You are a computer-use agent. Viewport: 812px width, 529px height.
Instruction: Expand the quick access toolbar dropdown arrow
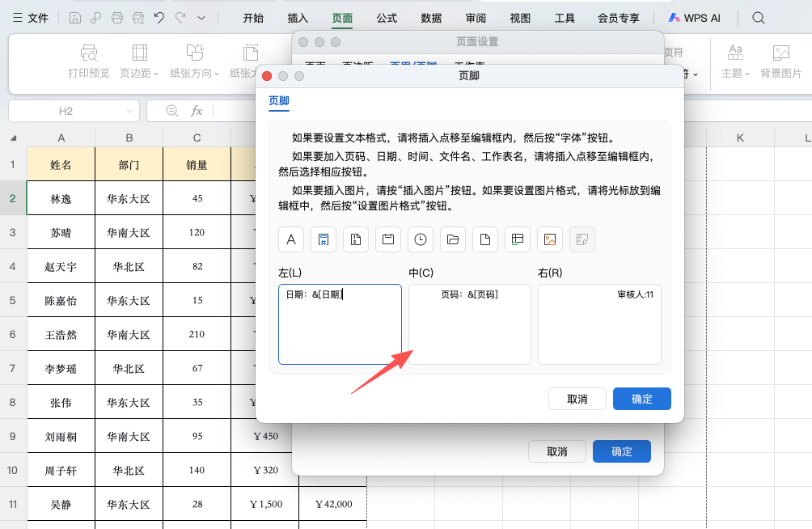201,18
